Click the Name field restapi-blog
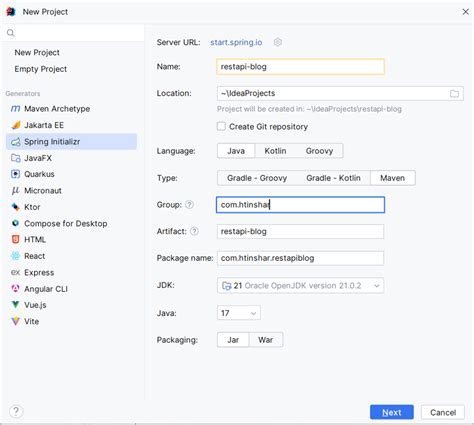This screenshot has height=425, width=474. (300, 67)
